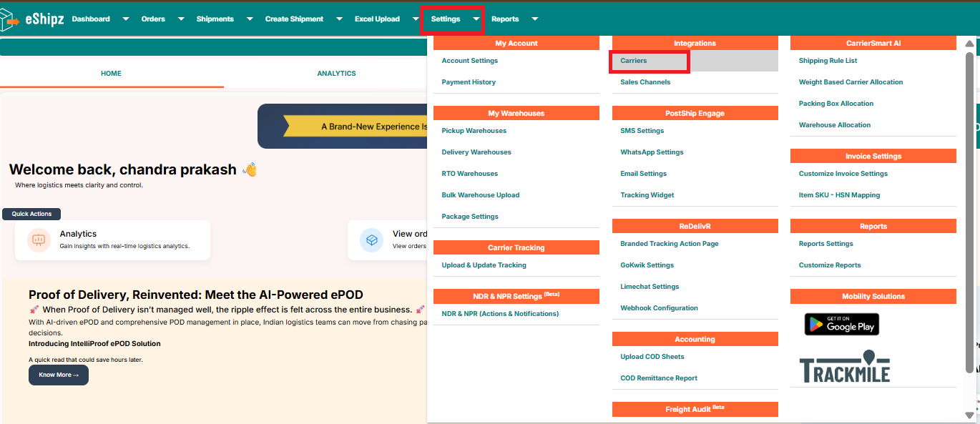Open Item SKU - HSN Mapping
Image resolution: width=980 pixels, height=424 pixels.
(840, 195)
